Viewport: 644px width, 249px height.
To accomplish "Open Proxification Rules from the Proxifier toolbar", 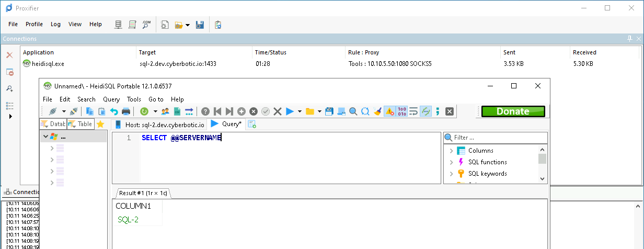I will (x=132, y=25).
